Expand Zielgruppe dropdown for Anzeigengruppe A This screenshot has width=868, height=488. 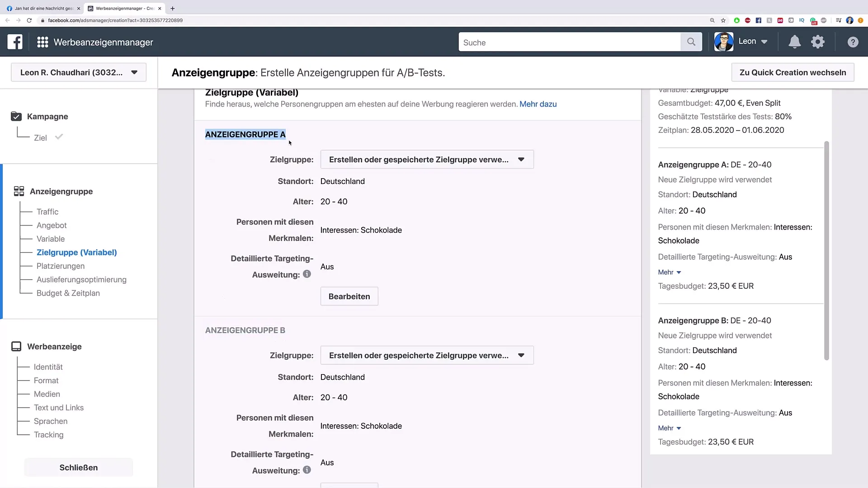pyautogui.click(x=520, y=159)
